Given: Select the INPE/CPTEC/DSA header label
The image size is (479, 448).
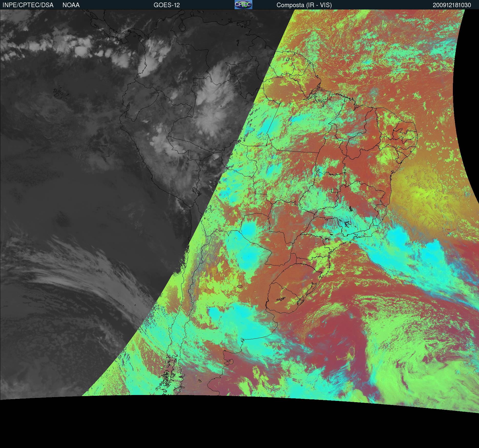Looking at the screenshot, I should 28,5.
